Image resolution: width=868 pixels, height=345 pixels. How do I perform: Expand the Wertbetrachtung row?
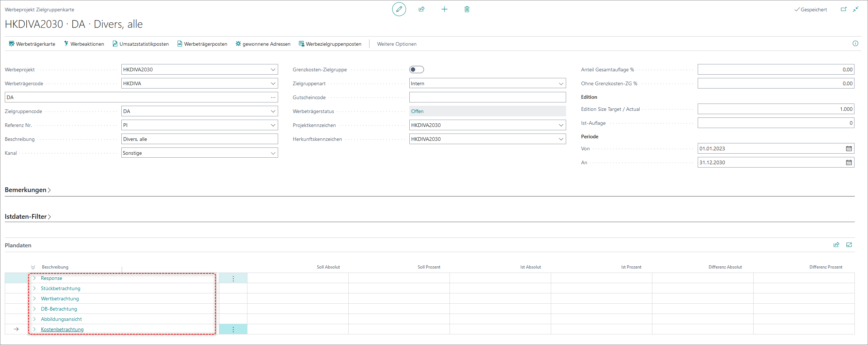point(34,299)
